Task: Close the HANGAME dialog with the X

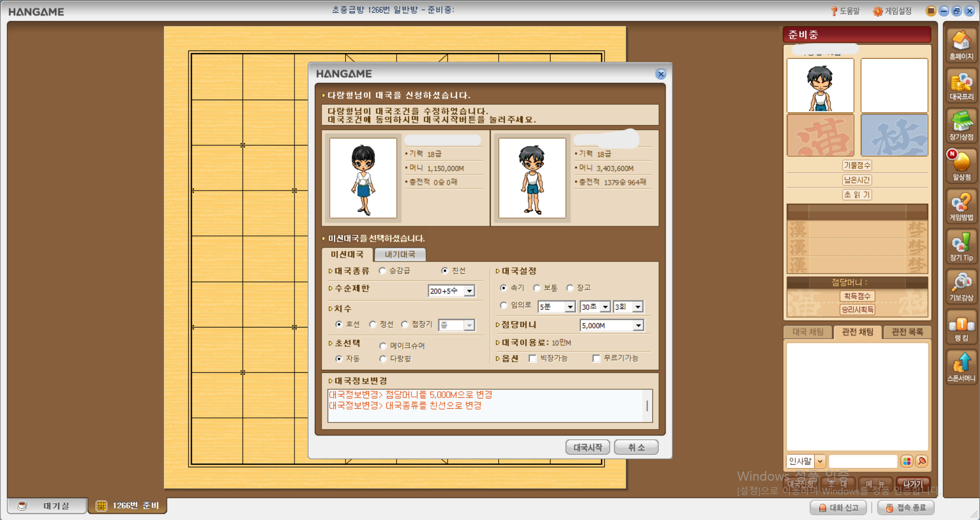Action: pyautogui.click(x=661, y=74)
